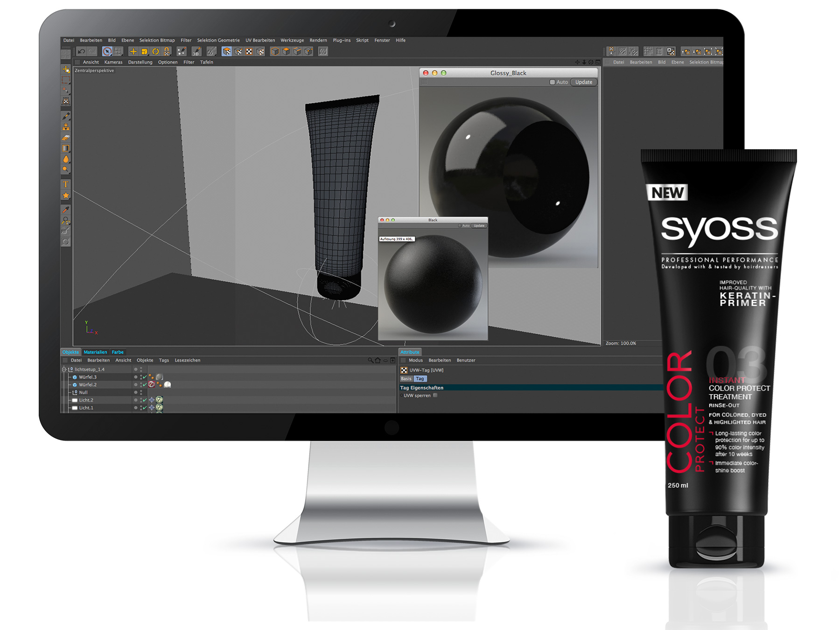Open the 3D paint brush mode

click(196, 51)
